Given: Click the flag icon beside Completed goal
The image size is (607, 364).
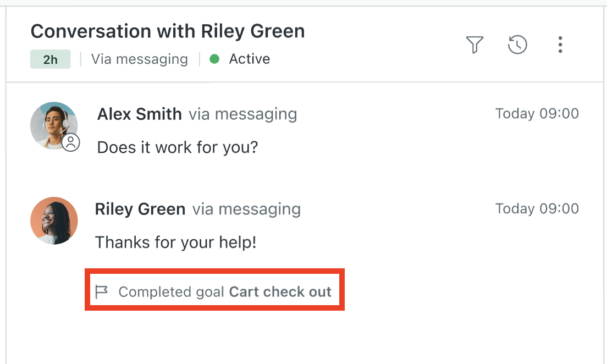Looking at the screenshot, I should tap(102, 291).
